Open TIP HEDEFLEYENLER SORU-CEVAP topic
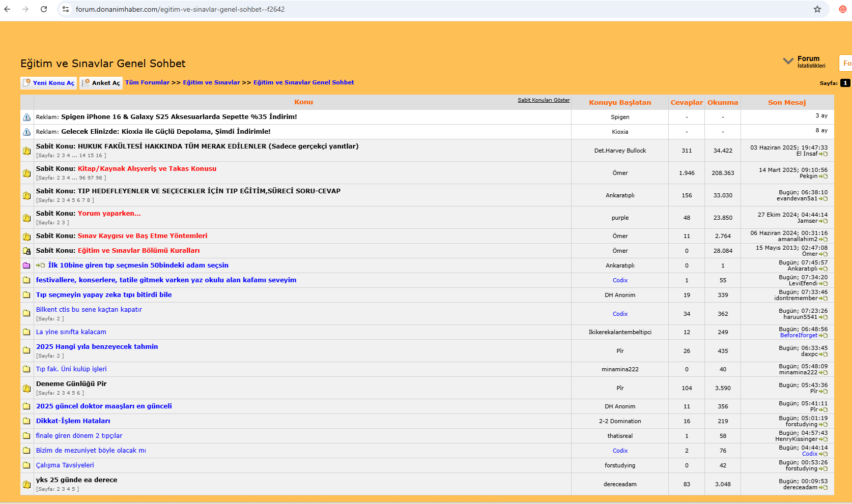 (209, 191)
